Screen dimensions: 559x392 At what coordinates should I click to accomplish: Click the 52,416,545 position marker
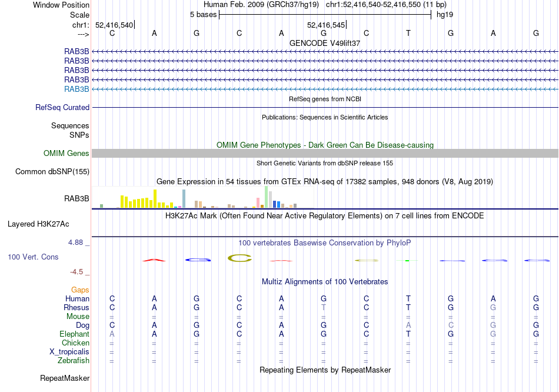(x=326, y=25)
